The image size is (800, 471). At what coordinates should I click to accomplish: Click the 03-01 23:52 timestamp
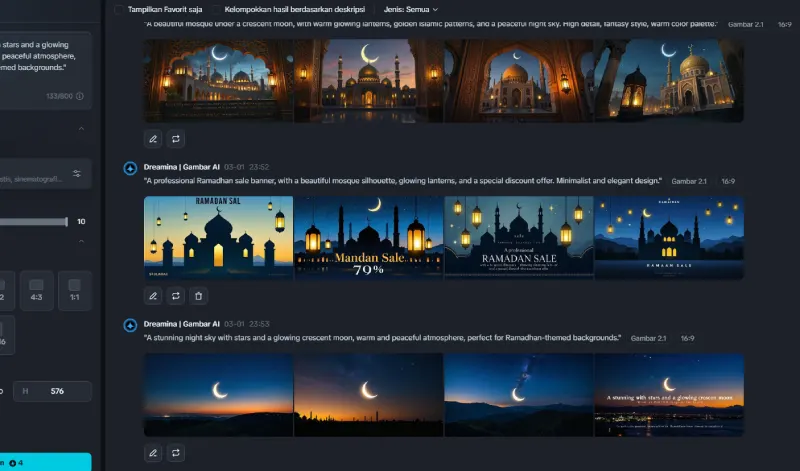click(x=246, y=167)
